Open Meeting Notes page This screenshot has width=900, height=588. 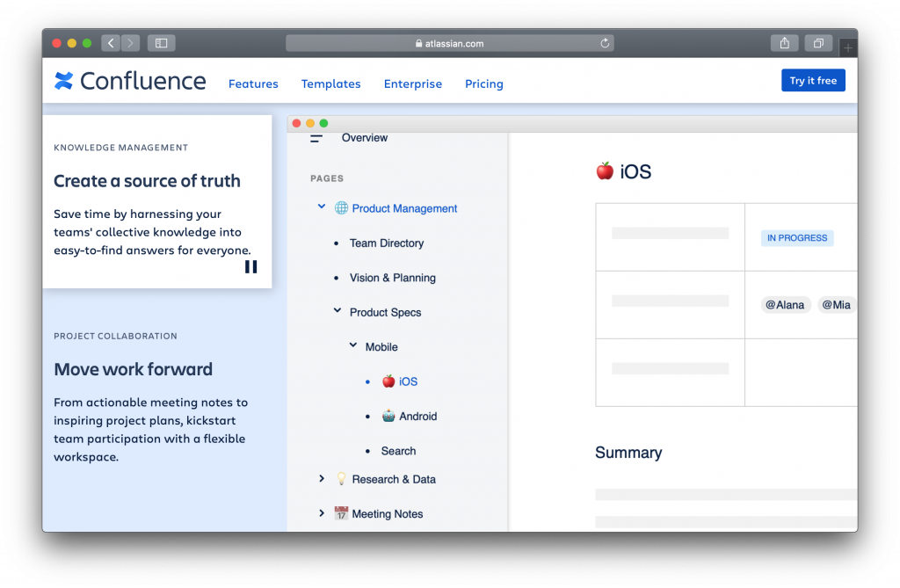pos(388,514)
